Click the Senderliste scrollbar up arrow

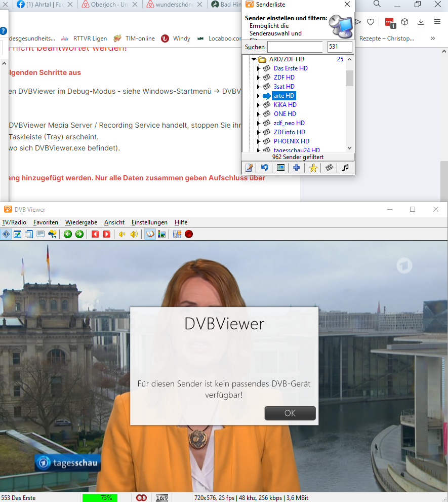[x=349, y=59]
